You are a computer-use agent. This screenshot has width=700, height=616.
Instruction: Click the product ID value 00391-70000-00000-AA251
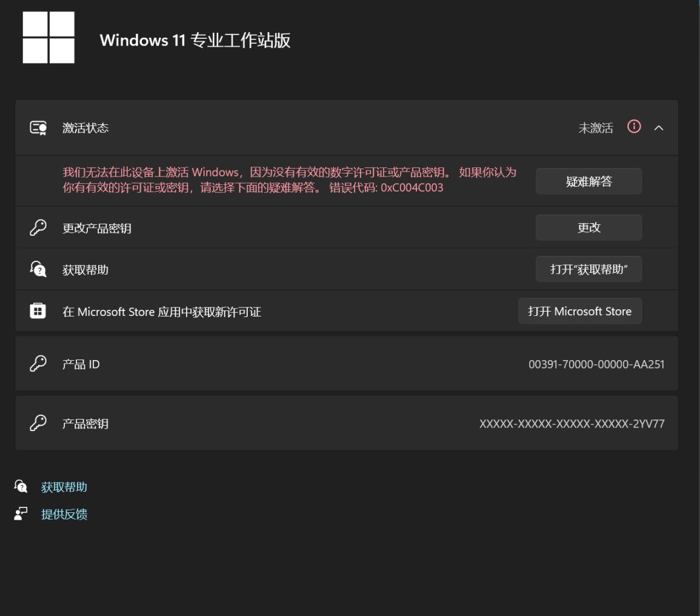(x=596, y=364)
